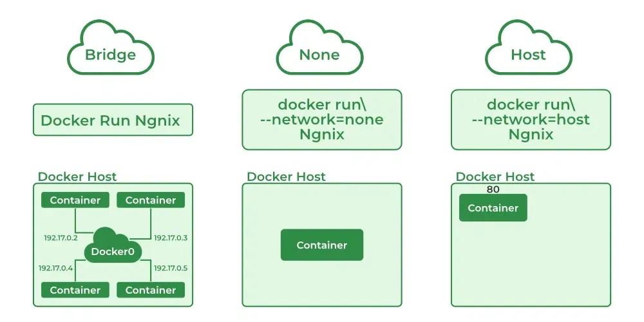The height and width of the screenshot is (322, 644).
Task: Click the 192.17.0.4 IP address label
Action: click(x=56, y=268)
